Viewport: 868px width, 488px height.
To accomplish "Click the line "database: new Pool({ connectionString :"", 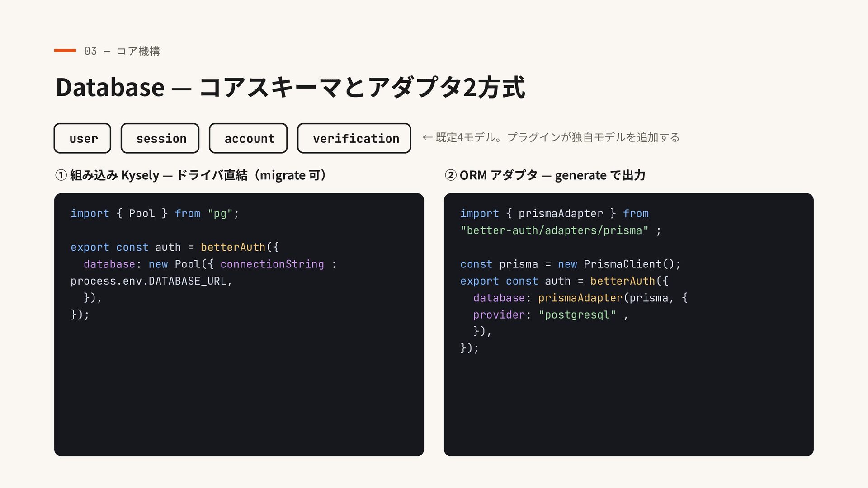I will (x=210, y=264).
